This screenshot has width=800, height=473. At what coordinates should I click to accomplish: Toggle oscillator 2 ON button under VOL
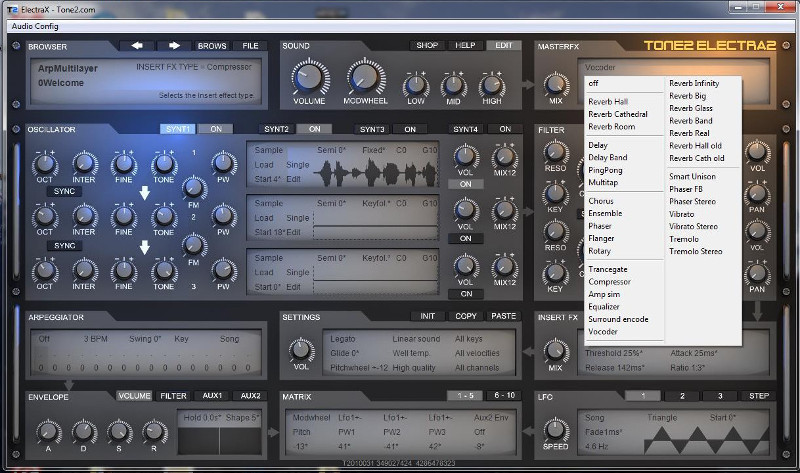tap(465, 238)
